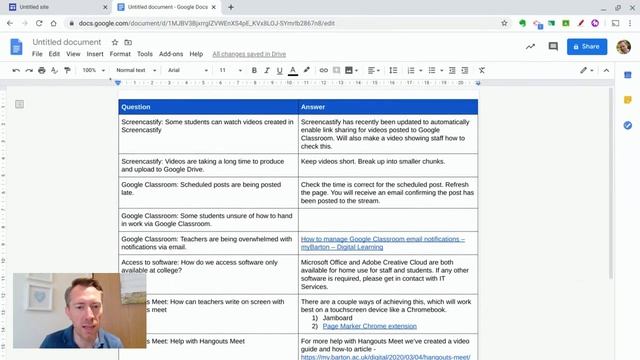Open the Google account avatar
The image size is (640, 360).
(624, 47)
